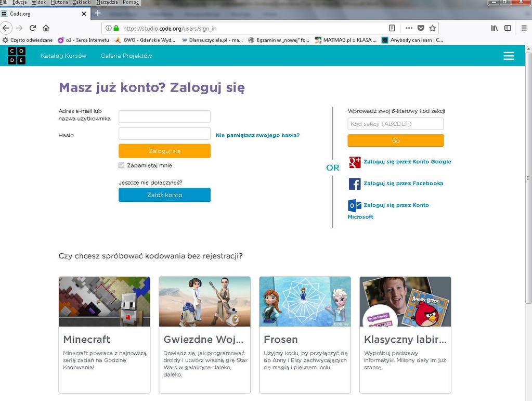Open the Zakładki menu
The height and width of the screenshot is (401, 532).
tap(82, 3)
